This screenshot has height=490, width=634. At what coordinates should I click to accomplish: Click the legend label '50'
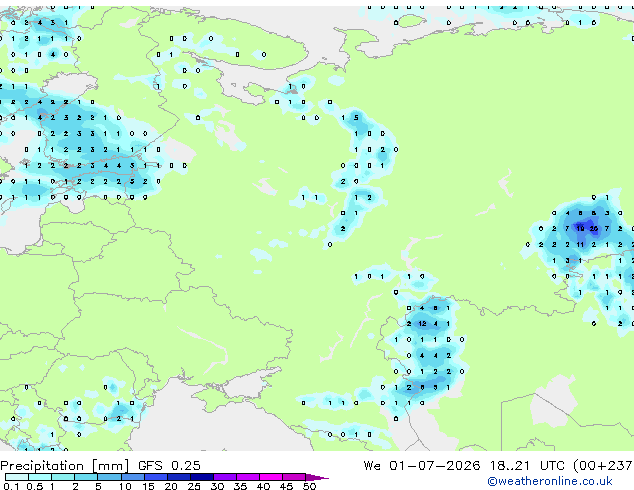(309, 486)
